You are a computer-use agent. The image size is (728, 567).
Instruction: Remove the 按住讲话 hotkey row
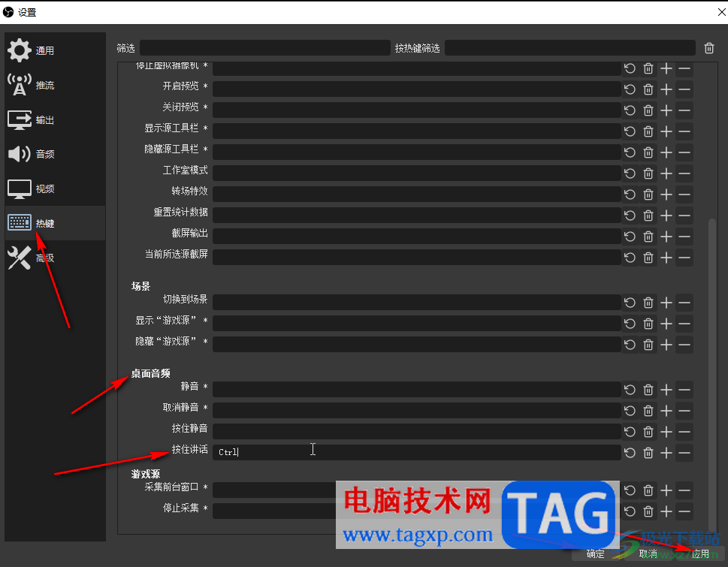point(684,453)
